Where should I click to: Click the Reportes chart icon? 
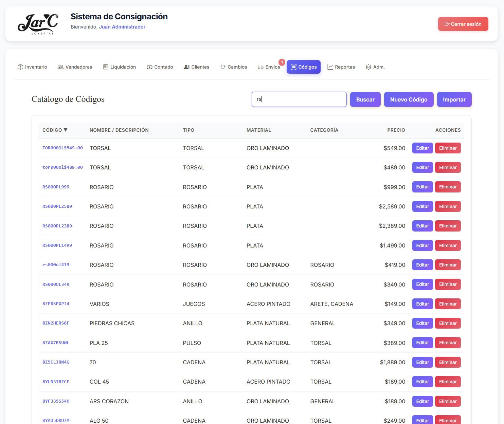pyautogui.click(x=330, y=67)
